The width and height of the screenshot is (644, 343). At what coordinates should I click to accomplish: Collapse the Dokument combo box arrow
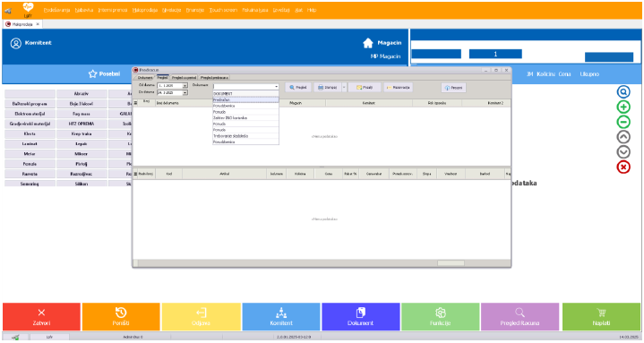click(277, 87)
